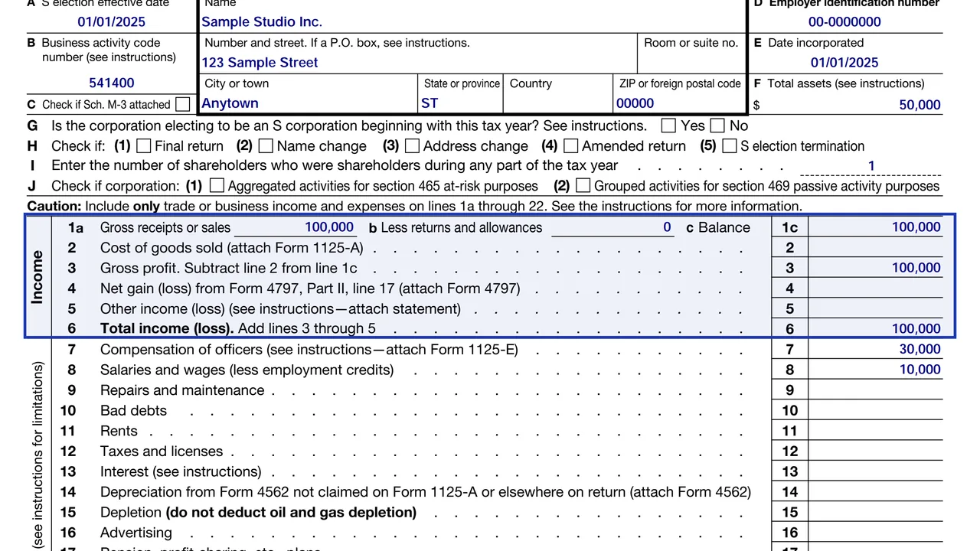Check the Amended return box
Screen dimensions: 980x551
pos(570,145)
